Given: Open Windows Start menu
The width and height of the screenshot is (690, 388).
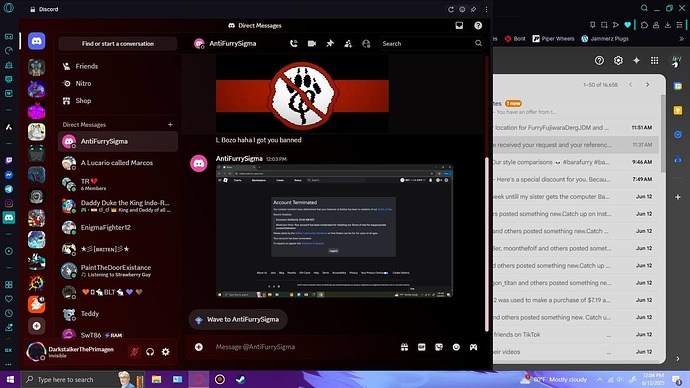Looking at the screenshot, I should [x=10, y=379].
